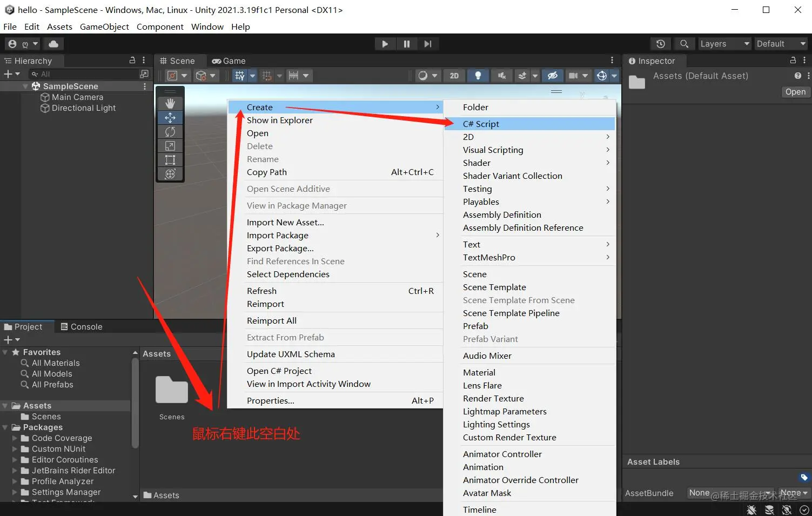Toggle scene audio mute
The height and width of the screenshot is (516, 812).
click(502, 76)
